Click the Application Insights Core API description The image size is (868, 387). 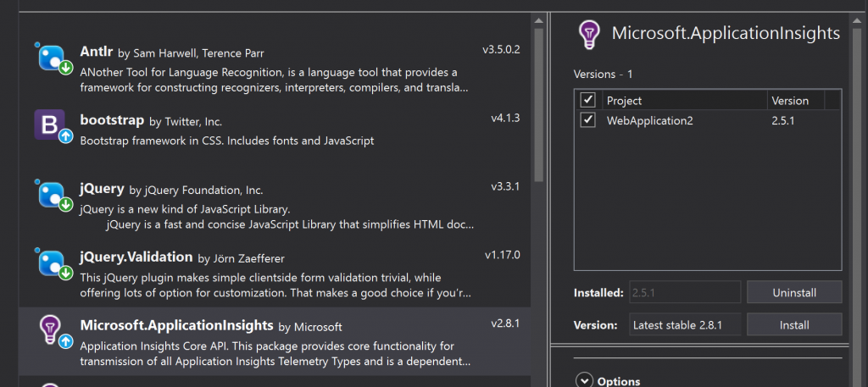pyautogui.click(x=275, y=354)
